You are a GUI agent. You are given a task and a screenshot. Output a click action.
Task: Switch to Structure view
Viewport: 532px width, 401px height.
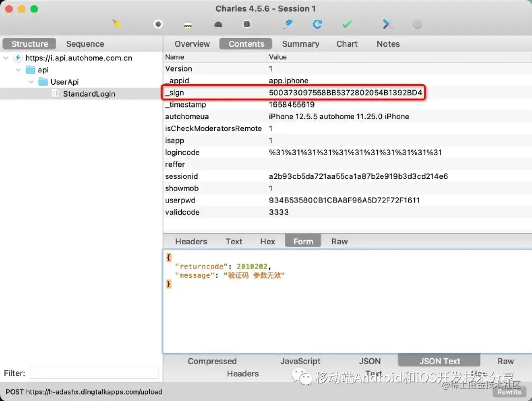30,44
